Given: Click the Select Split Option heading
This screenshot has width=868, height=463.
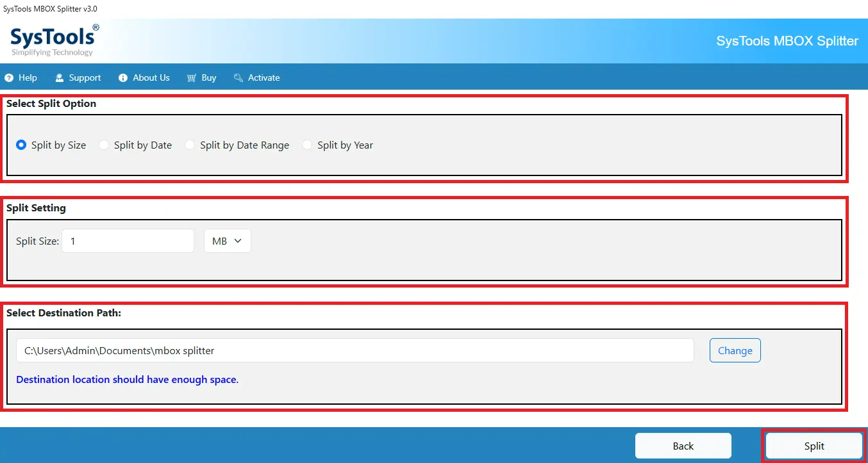Looking at the screenshot, I should point(51,104).
